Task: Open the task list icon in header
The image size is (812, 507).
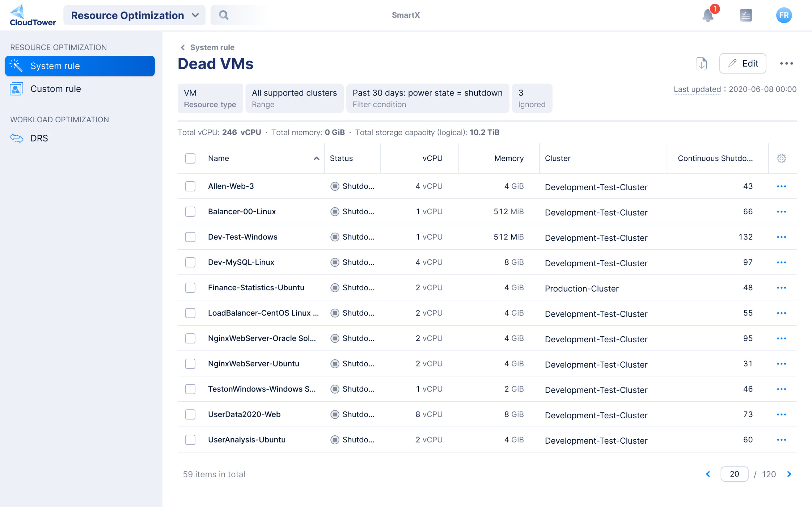Action: [746, 15]
